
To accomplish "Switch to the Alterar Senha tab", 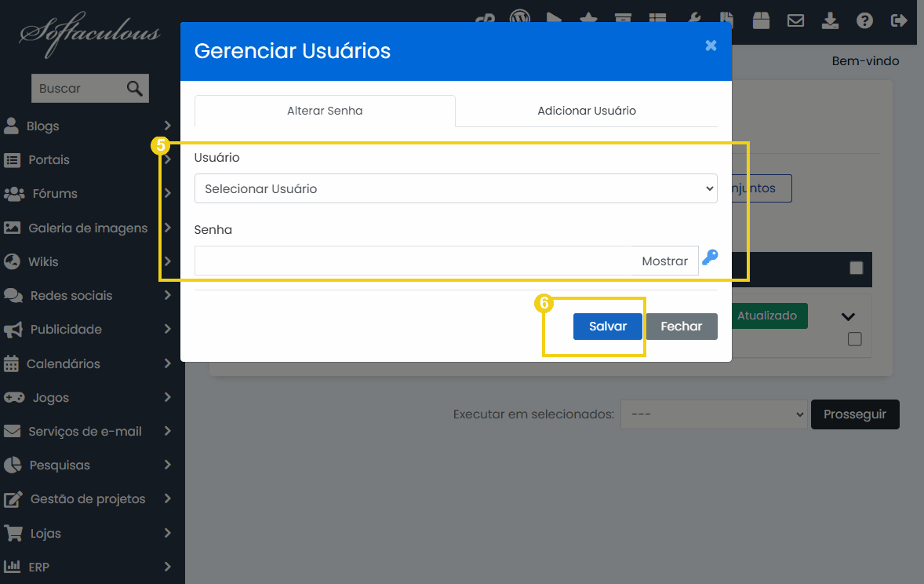I will point(325,111).
